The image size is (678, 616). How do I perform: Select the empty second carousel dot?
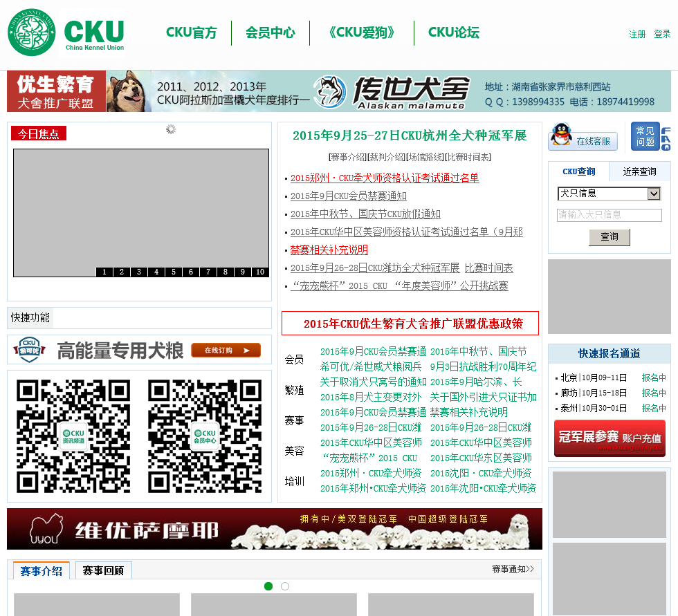(x=285, y=586)
